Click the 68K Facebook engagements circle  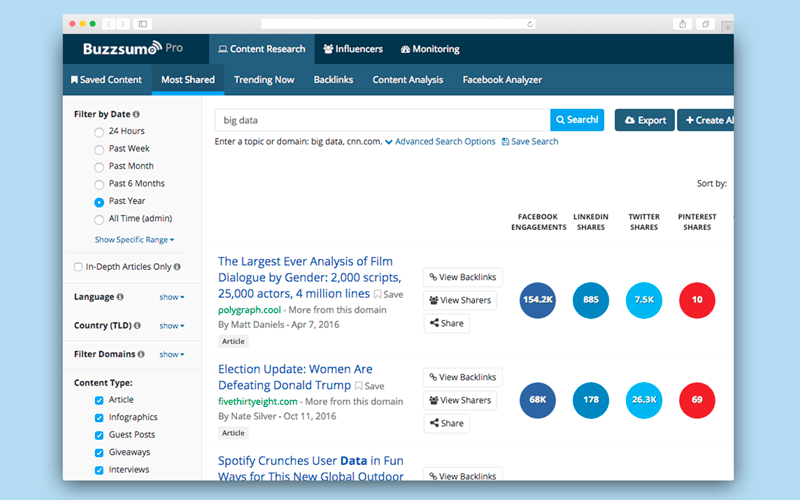tap(538, 400)
